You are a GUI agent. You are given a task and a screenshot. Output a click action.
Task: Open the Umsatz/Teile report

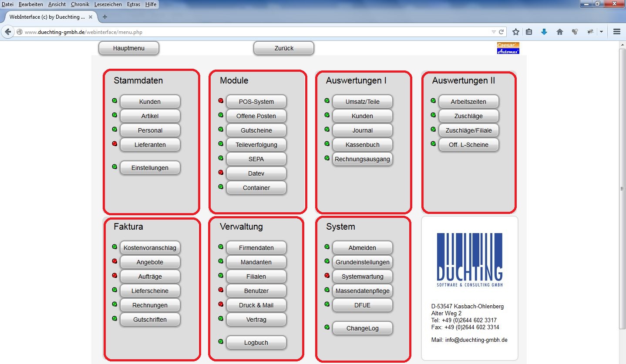pyautogui.click(x=363, y=102)
